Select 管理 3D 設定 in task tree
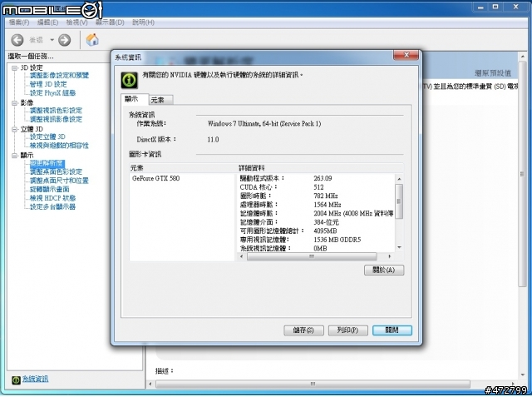 coord(48,84)
